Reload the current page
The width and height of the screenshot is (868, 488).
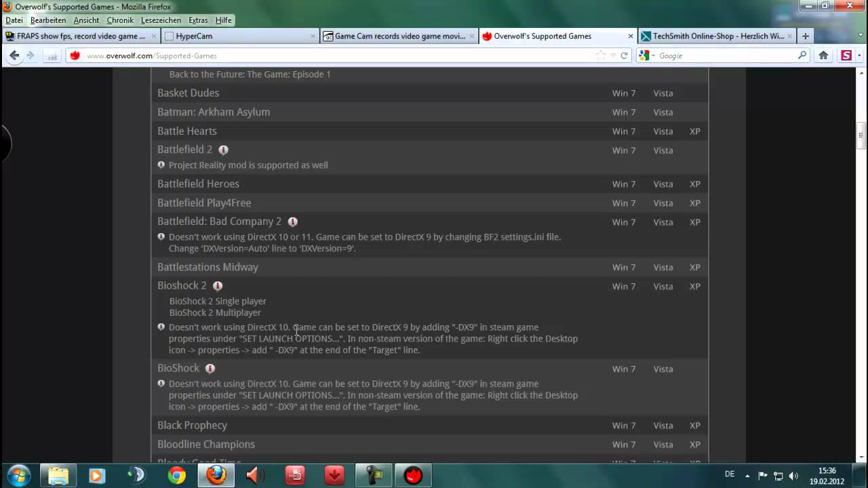click(x=624, y=56)
